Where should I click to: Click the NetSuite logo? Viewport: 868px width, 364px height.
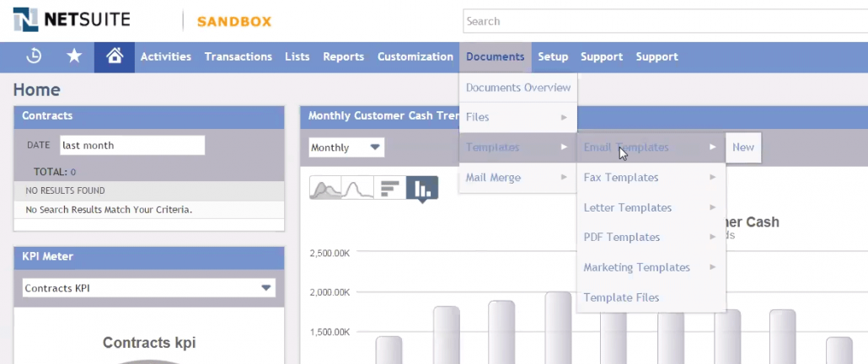(72, 20)
